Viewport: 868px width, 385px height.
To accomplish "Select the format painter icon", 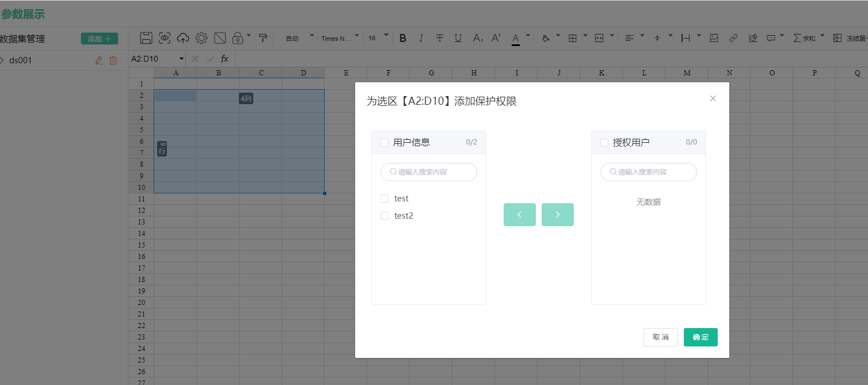I will (263, 38).
